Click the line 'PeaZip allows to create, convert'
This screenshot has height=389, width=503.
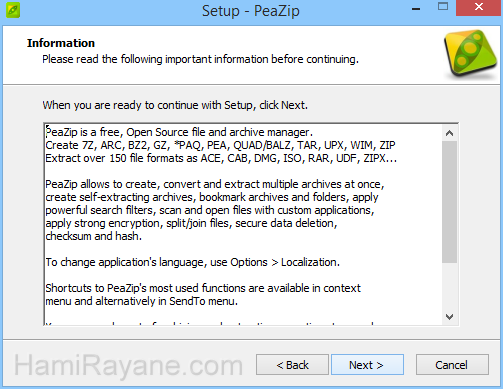215,184
